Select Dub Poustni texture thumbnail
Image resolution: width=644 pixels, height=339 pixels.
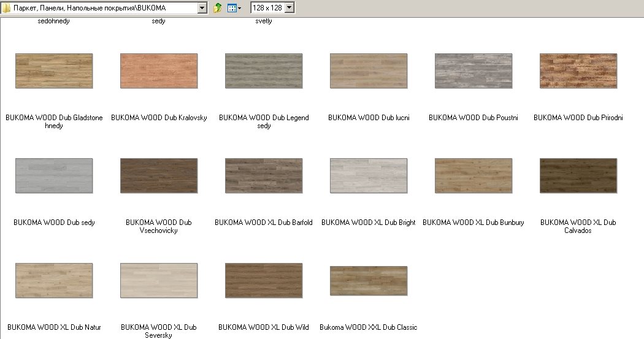[x=473, y=70]
